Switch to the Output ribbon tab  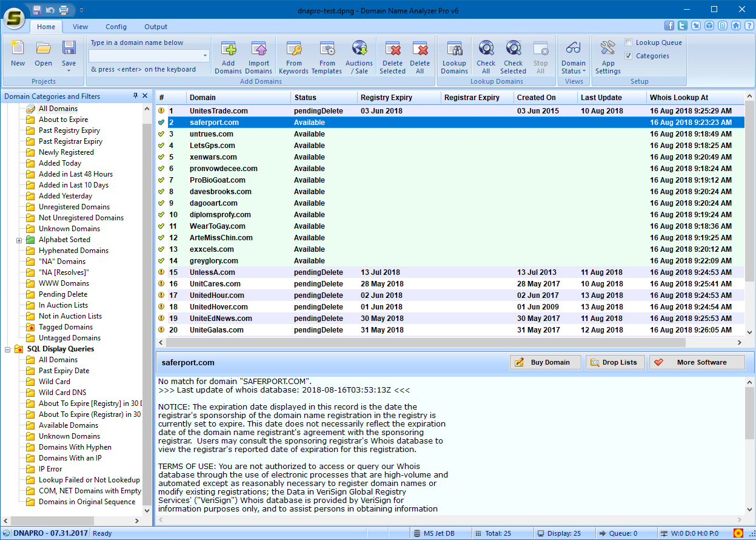[x=156, y=27]
